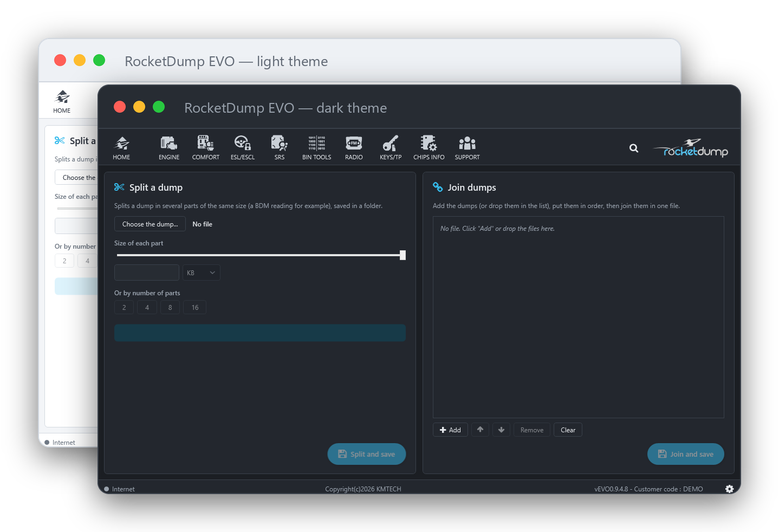The width and height of the screenshot is (779, 532).
Task: Click "Copyright(c)2026 KMTECH" in the status bar
Action: (363, 489)
